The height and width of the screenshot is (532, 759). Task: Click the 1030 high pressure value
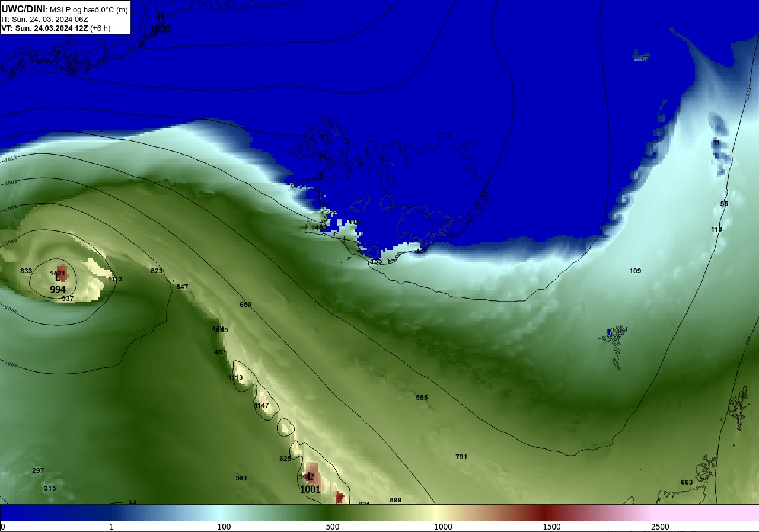[x=161, y=28]
